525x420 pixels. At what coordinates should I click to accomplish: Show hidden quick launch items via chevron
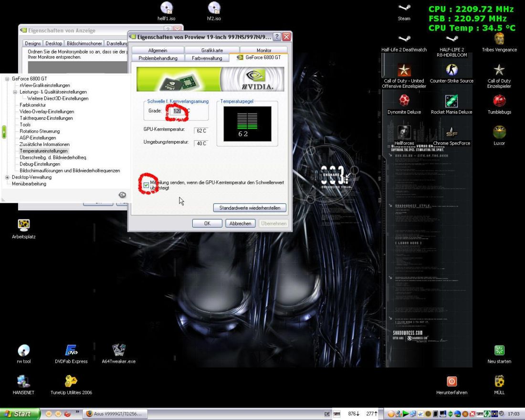point(77,411)
